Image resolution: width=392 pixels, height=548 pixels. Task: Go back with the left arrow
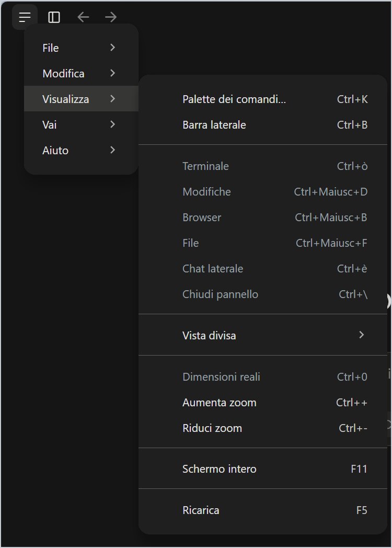point(83,17)
